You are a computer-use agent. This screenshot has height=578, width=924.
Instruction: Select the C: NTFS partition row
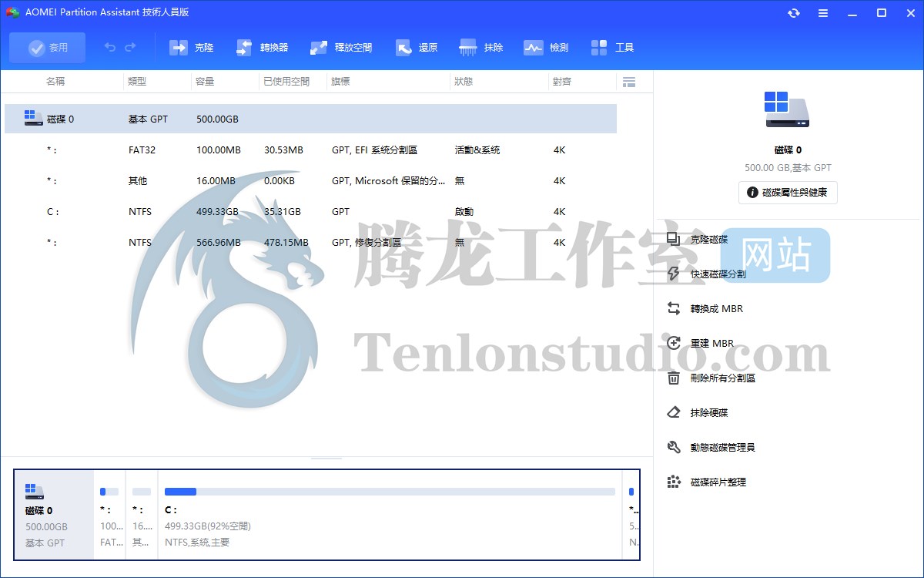coord(310,212)
